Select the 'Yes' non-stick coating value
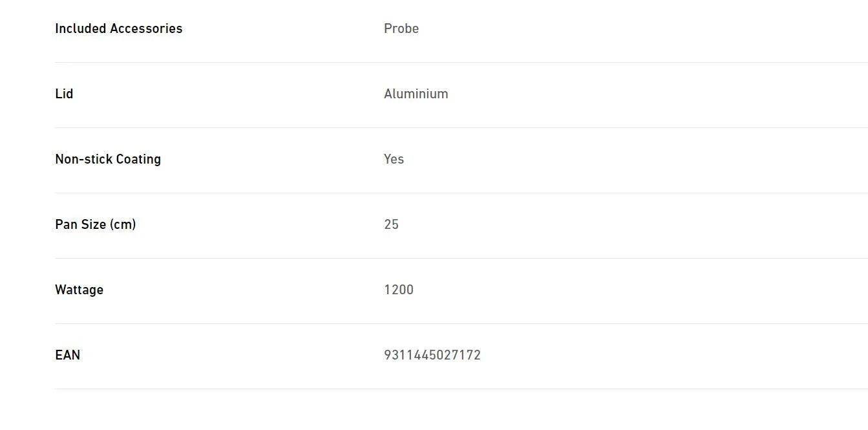Screen dimensions: 868x430 394,159
